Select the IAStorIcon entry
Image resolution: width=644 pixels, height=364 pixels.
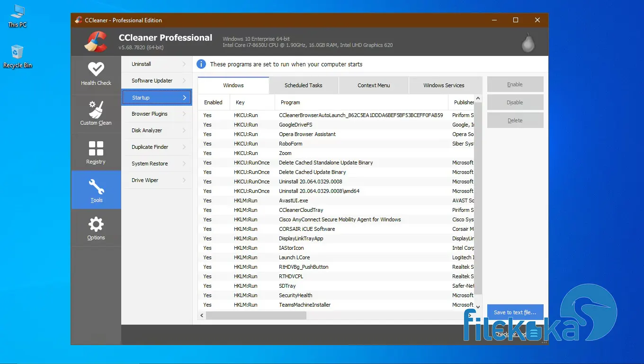[x=336, y=248]
